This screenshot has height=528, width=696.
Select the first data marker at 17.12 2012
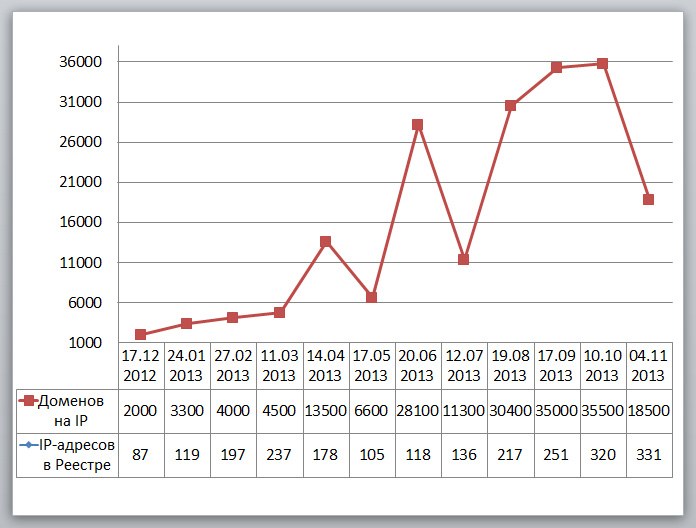click(141, 335)
